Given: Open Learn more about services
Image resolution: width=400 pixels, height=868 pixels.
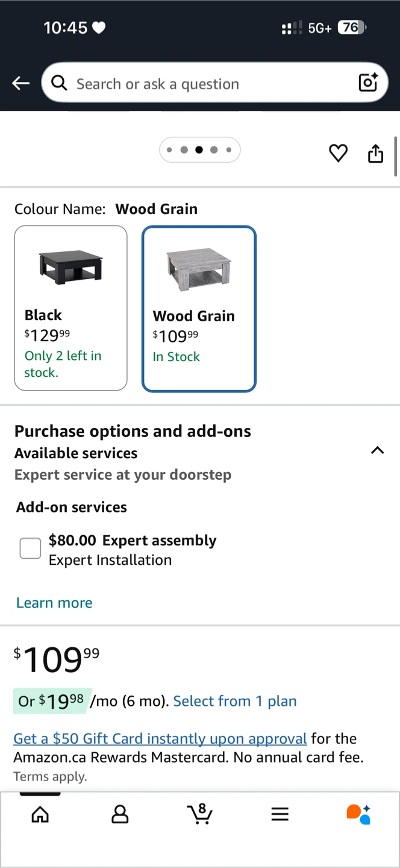Looking at the screenshot, I should click(x=54, y=603).
